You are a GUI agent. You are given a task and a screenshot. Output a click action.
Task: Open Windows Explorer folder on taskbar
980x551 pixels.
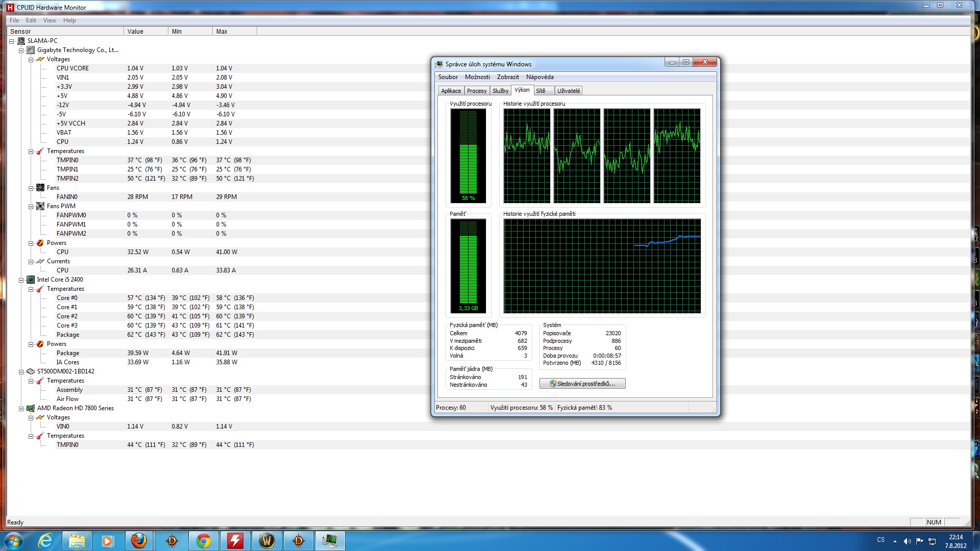pyautogui.click(x=77, y=541)
